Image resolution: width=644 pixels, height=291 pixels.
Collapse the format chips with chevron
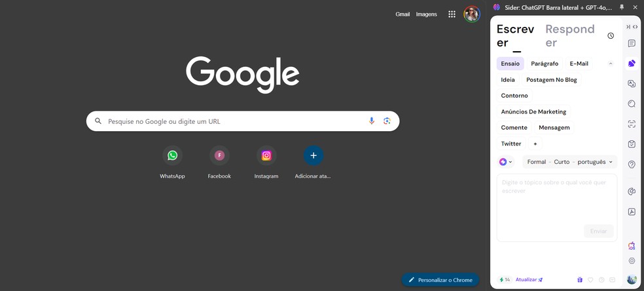[x=611, y=64]
